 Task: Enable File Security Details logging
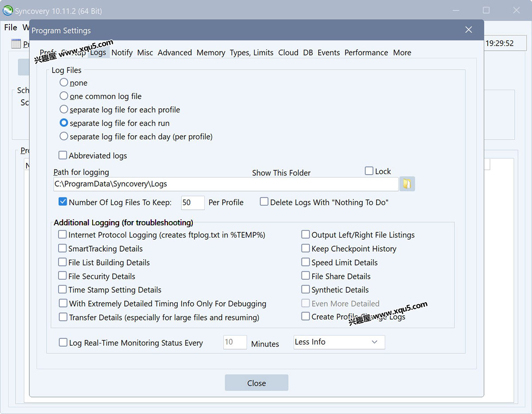(63, 276)
